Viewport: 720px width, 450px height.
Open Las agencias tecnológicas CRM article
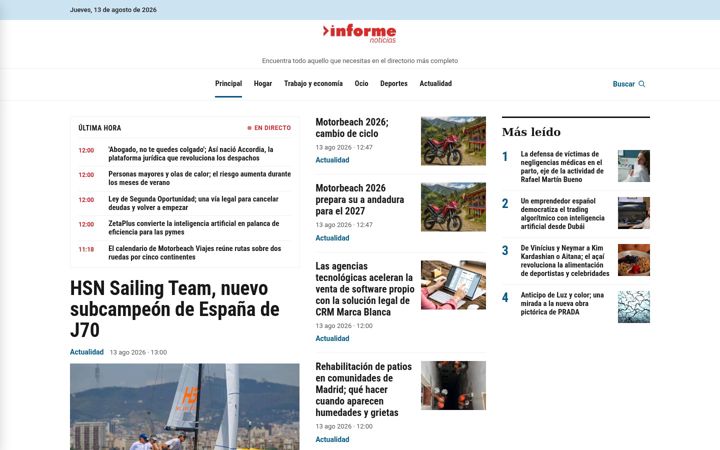(x=365, y=289)
